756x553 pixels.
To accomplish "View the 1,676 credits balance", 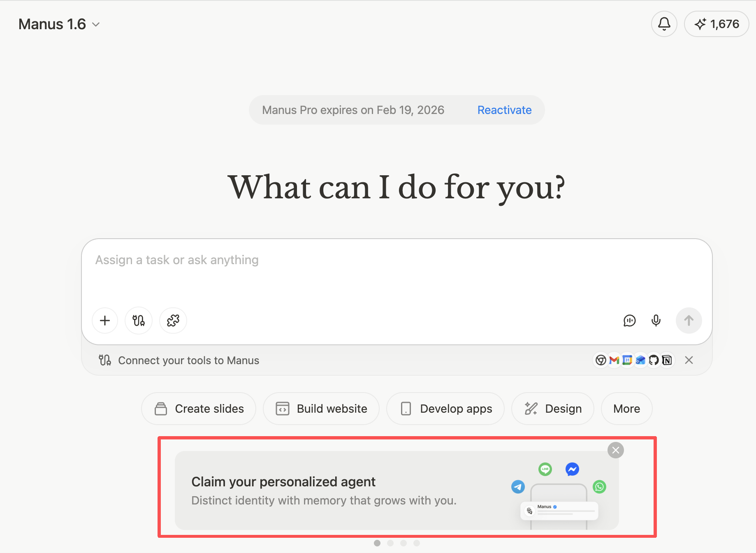I will pyautogui.click(x=717, y=24).
